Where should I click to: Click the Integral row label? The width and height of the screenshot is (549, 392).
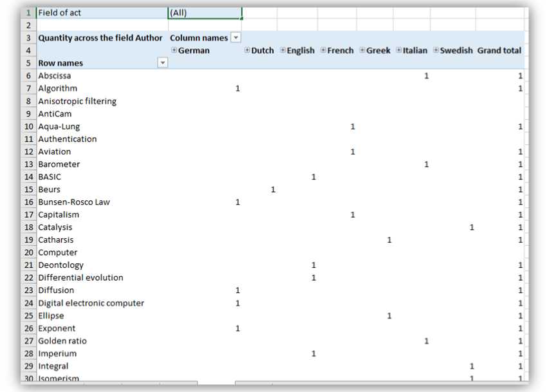(53, 366)
